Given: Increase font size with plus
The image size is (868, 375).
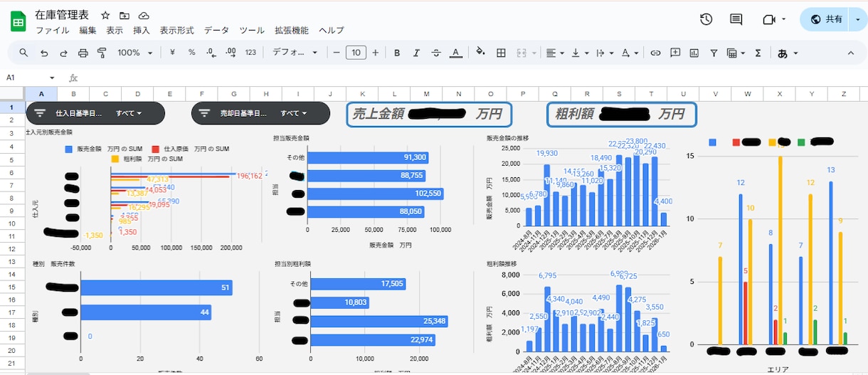Looking at the screenshot, I should click(x=375, y=53).
